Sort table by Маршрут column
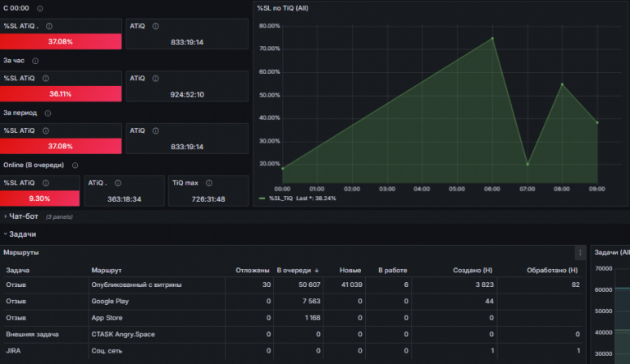Image resolution: width=630 pixels, height=364 pixels. [107, 271]
